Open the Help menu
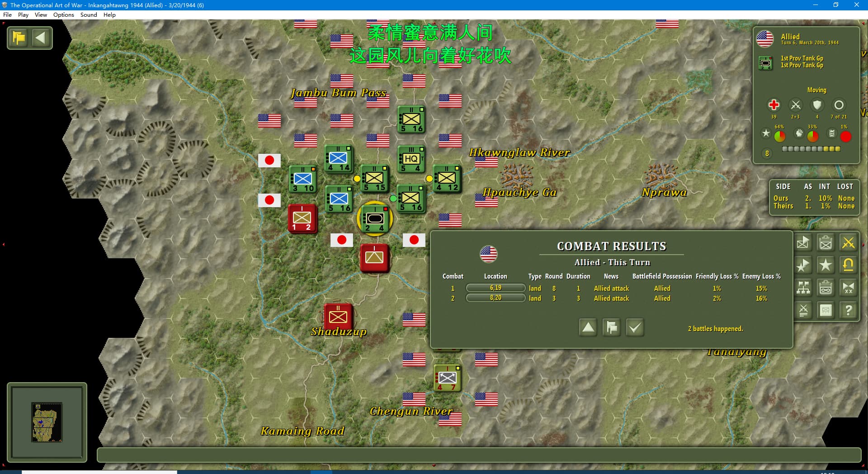 pos(109,14)
